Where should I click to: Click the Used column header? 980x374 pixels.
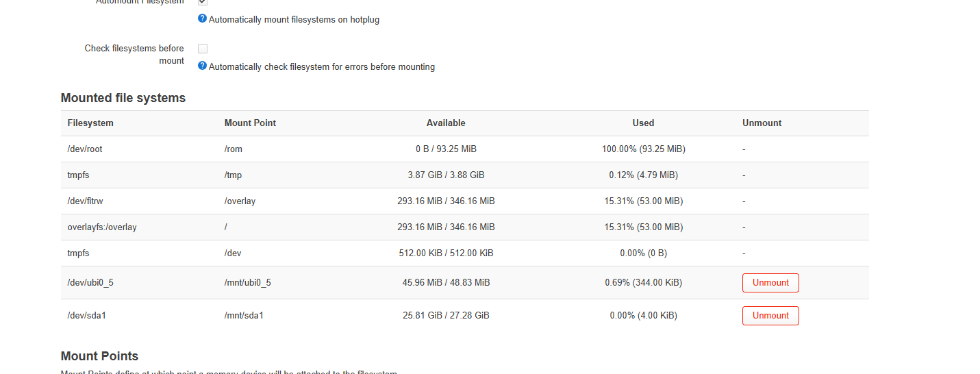point(643,123)
